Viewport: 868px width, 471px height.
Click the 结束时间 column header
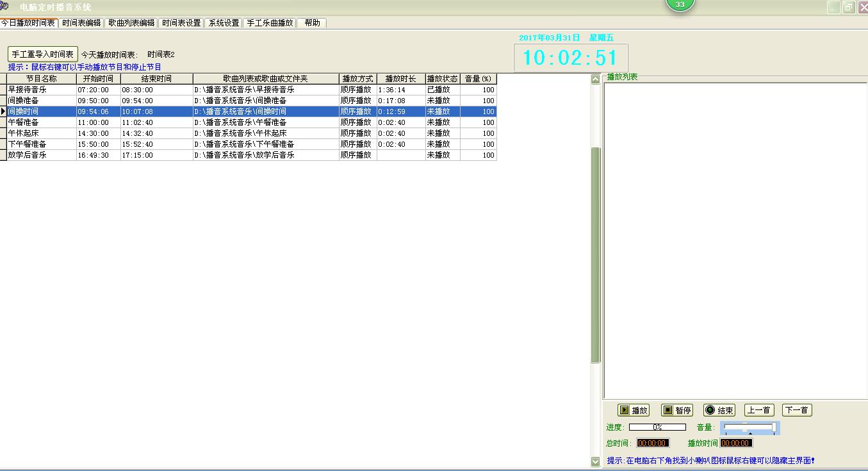157,79
